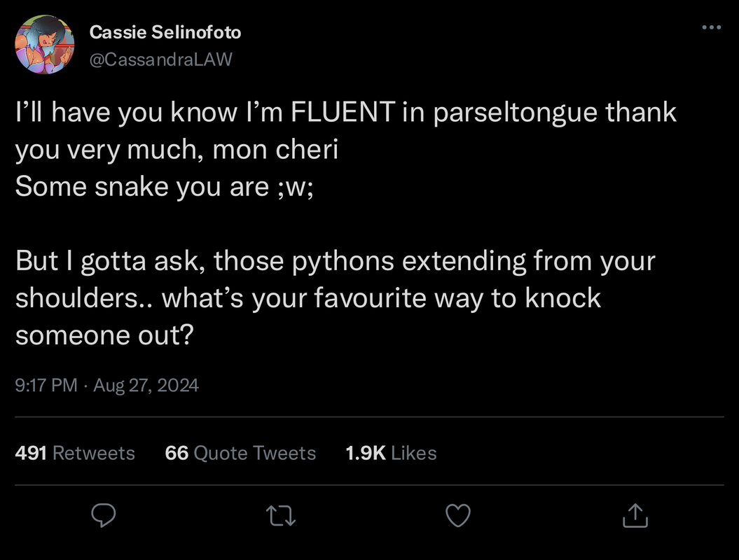The height and width of the screenshot is (560, 739).
Task: Open Cassie Selinofoto's profile avatar
Action: [45, 45]
